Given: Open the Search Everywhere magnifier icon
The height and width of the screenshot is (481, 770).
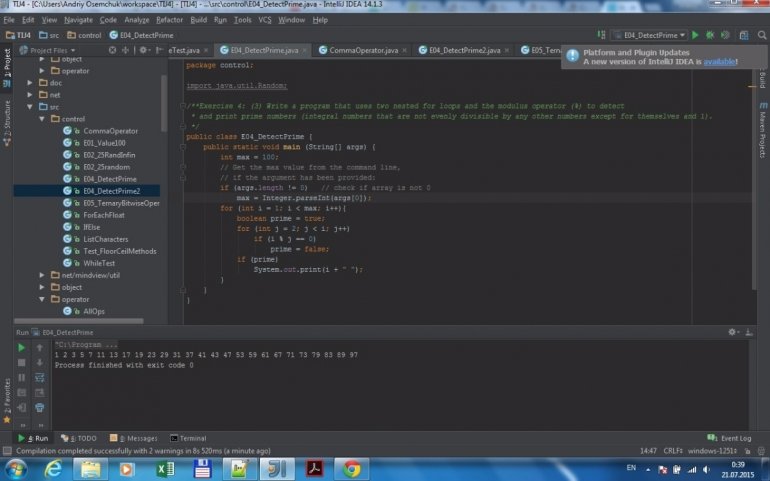Looking at the screenshot, I should tap(760, 35).
